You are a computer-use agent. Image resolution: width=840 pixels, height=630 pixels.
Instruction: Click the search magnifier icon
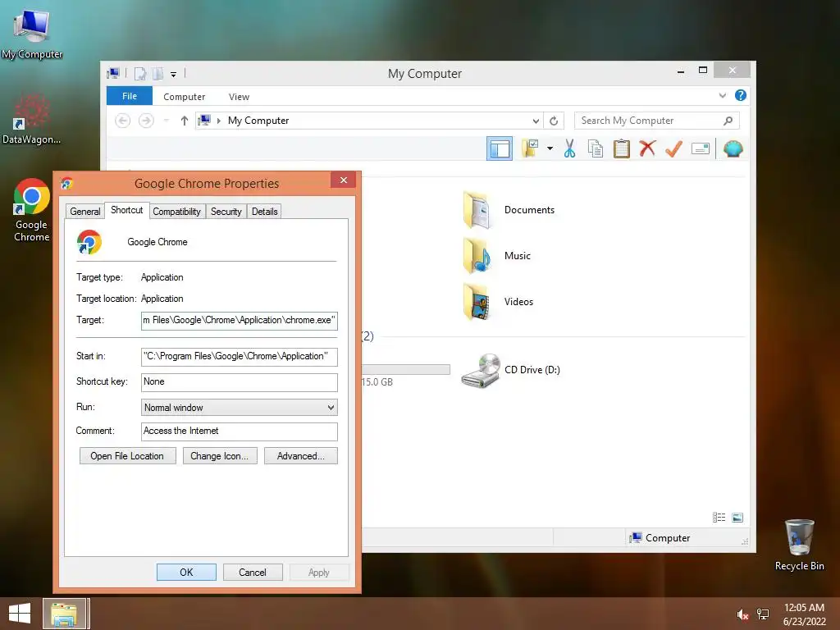(x=728, y=121)
